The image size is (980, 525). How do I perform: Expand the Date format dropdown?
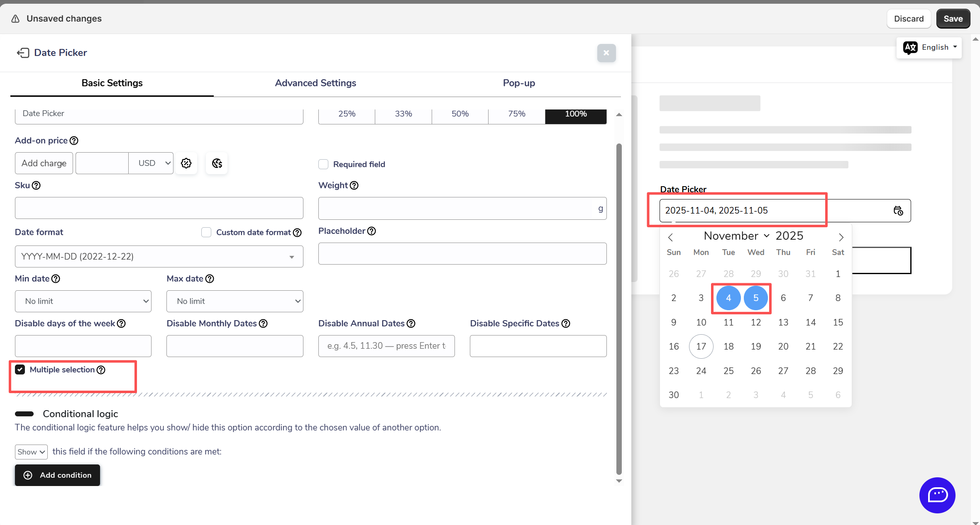click(159, 257)
